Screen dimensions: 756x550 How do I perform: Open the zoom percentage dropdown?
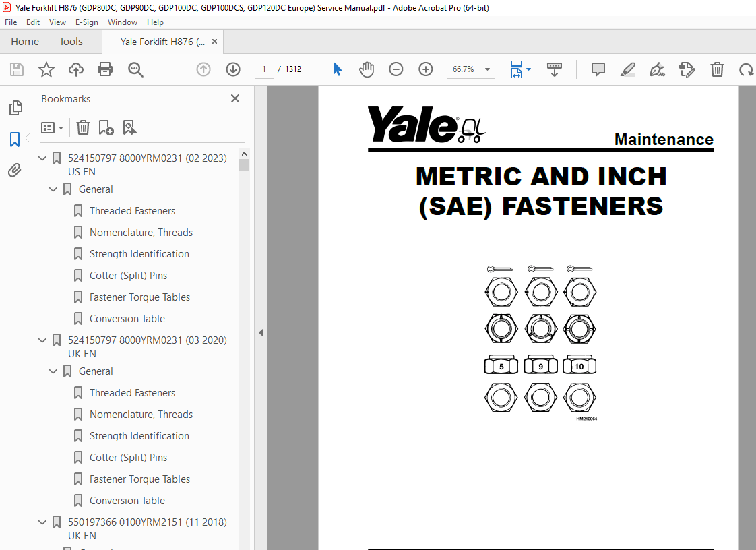[488, 69]
